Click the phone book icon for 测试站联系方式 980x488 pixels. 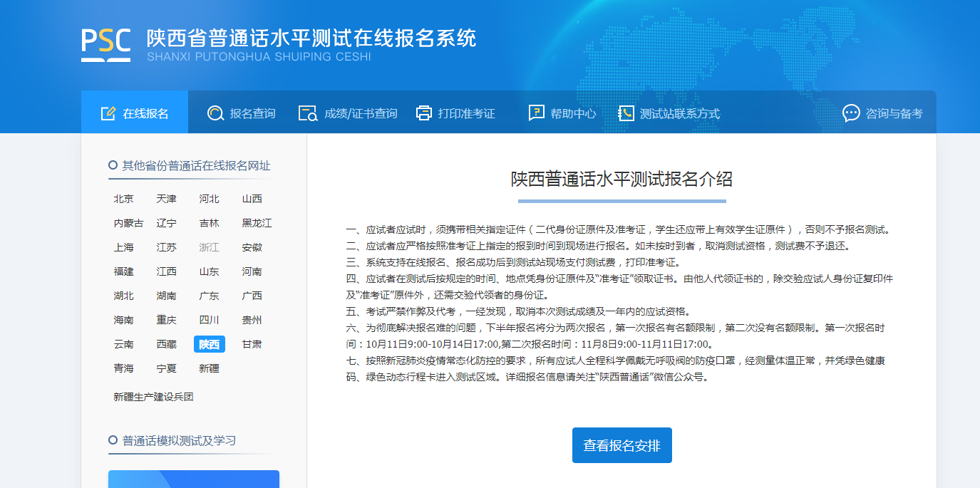click(626, 113)
